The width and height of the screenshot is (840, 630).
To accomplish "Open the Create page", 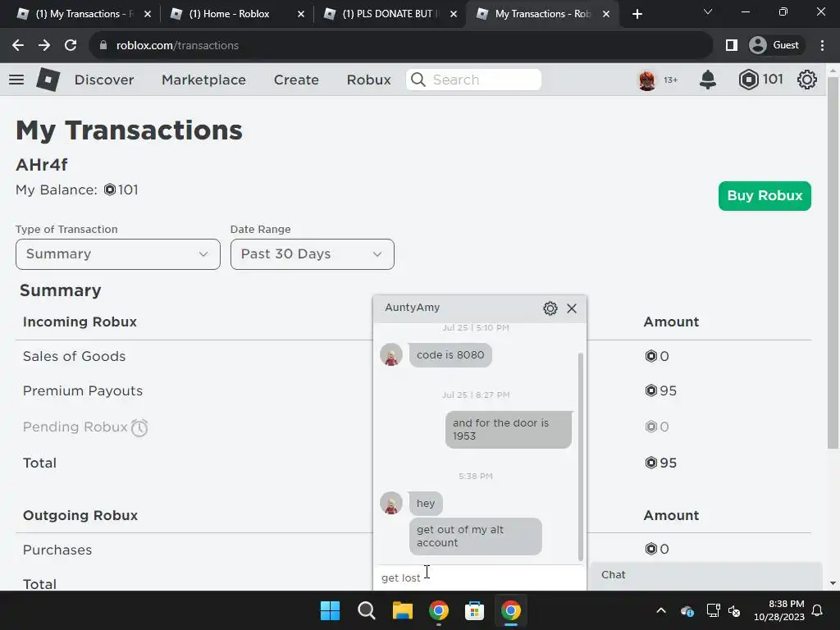I will pyautogui.click(x=296, y=80).
